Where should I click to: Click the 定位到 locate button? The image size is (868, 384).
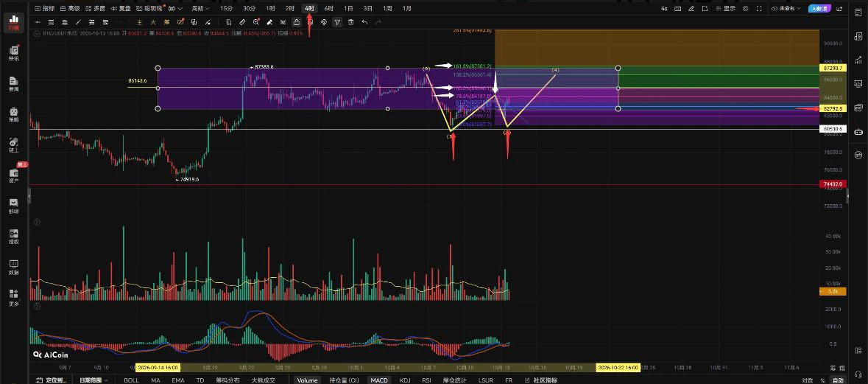[x=52, y=380]
